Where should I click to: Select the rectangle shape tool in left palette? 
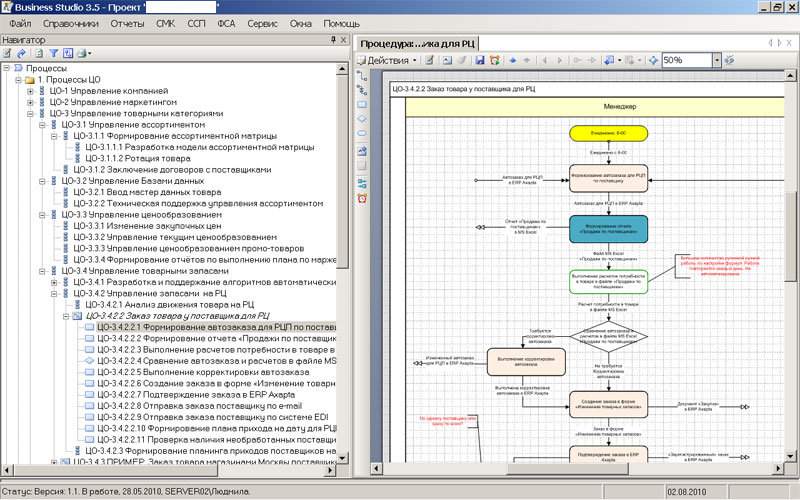point(362,104)
